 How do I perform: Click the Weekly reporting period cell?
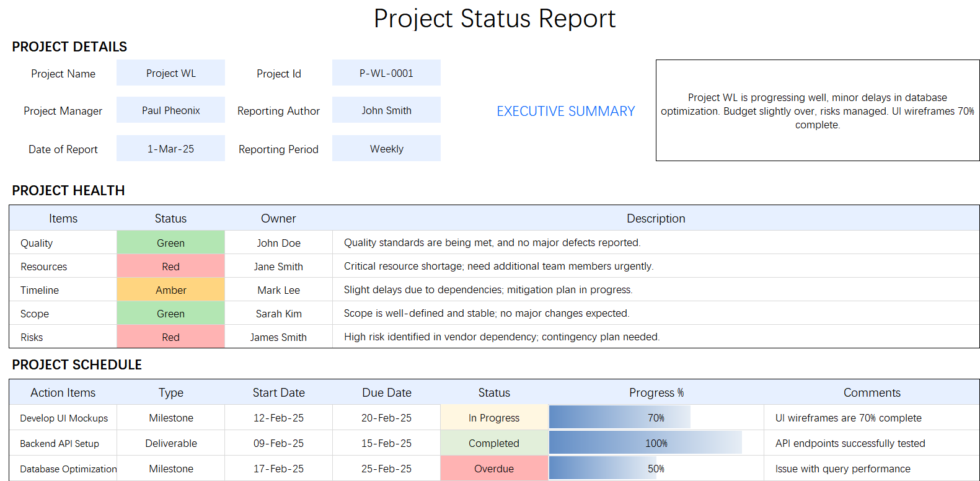(x=386, y=148)
